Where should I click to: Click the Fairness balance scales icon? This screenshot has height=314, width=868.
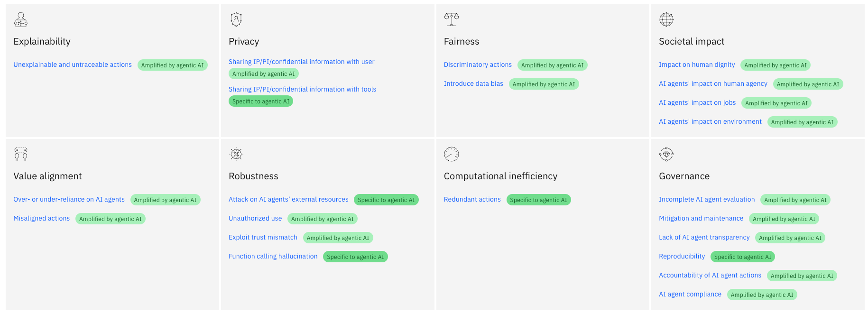(451, 19)
